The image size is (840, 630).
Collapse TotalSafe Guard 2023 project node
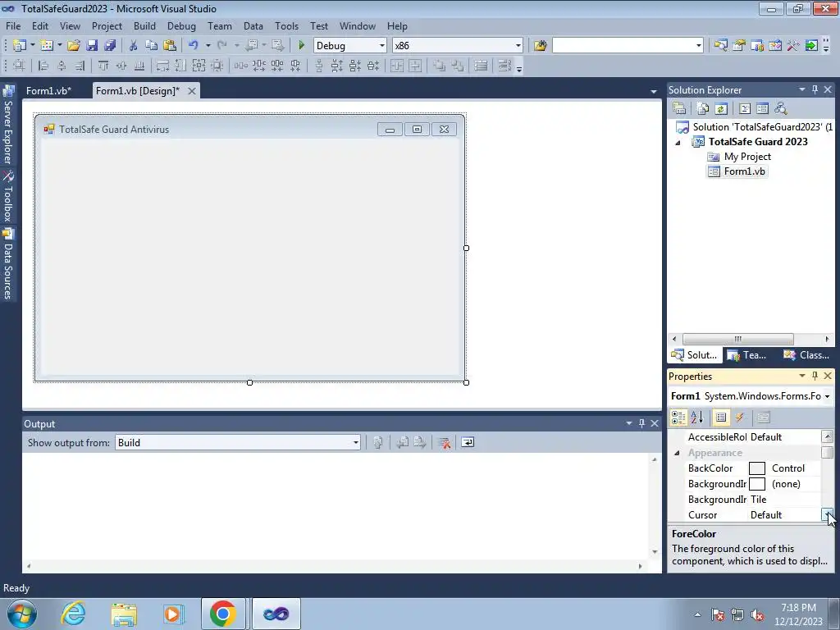(678, 143)
